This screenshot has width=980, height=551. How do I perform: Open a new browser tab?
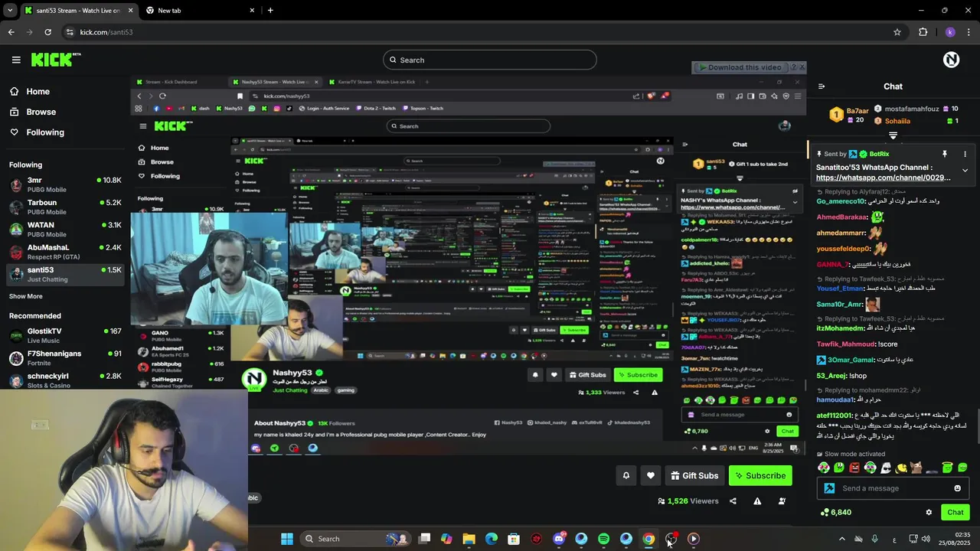pyautogui.click(x=270, y=11)
